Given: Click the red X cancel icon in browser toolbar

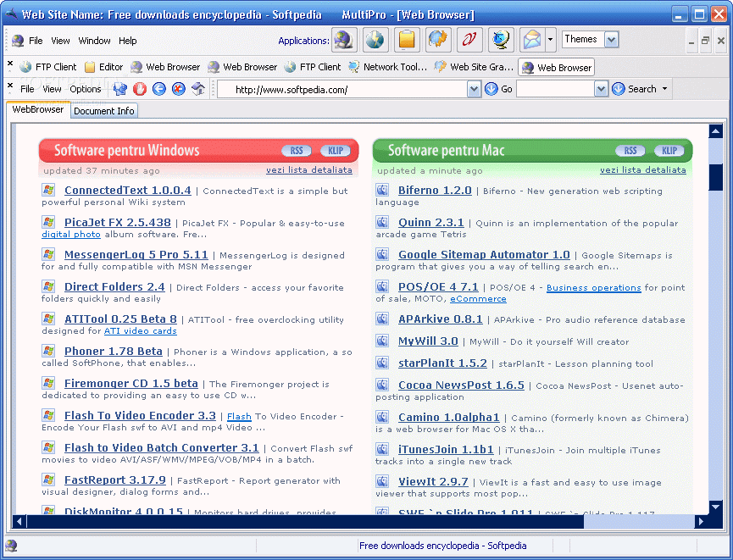Looking at the screenshot, I should click(179, 89).
